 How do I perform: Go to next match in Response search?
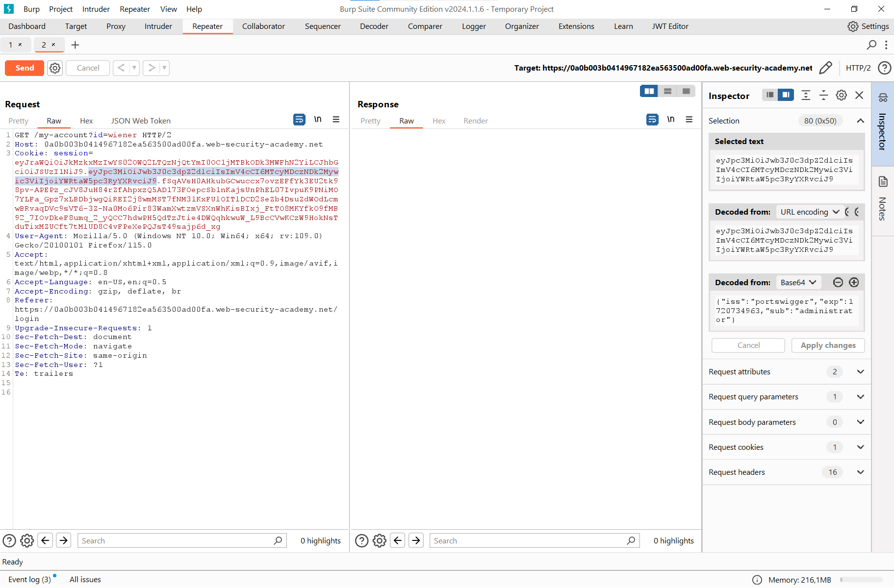pyautogui.click(x=416, y=540)
